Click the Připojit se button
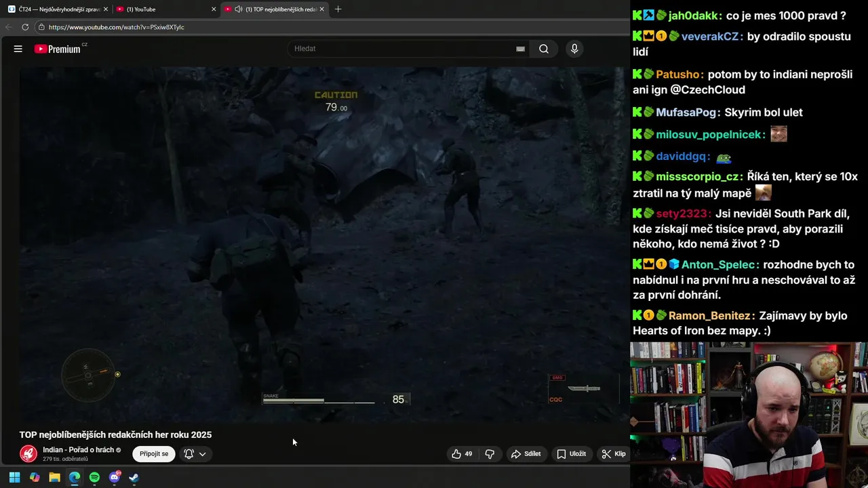Screen dimensions: 868x488 click(154, 453)
